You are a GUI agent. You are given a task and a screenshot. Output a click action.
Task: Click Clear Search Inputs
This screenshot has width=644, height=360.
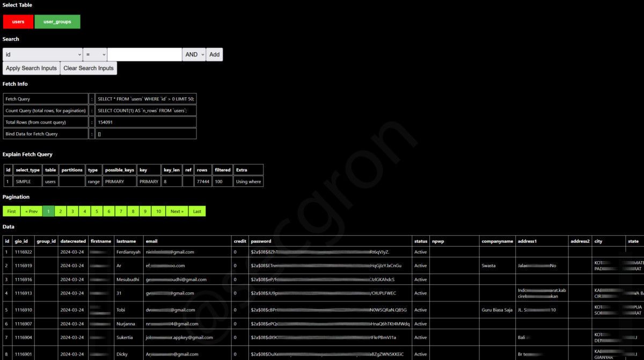point(89,68)
